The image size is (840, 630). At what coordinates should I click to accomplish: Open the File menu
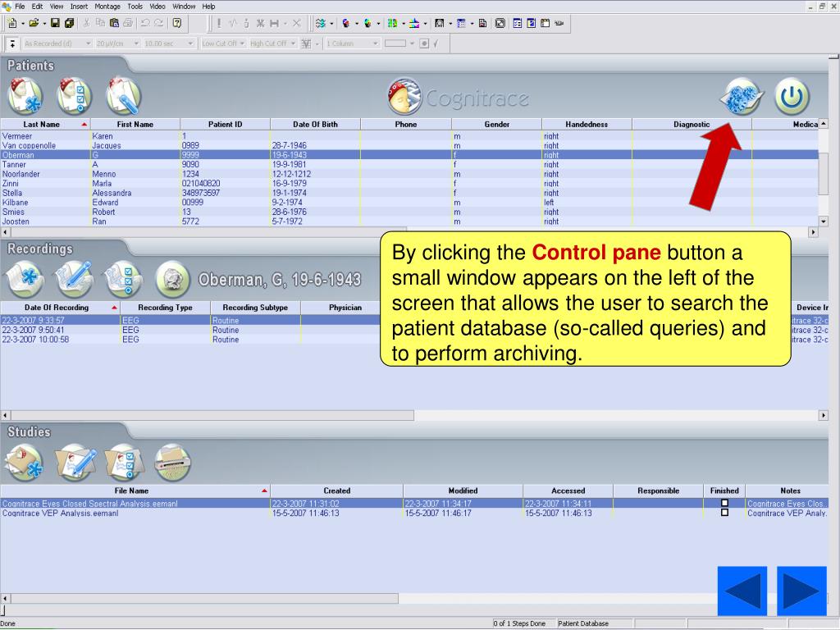20,7
